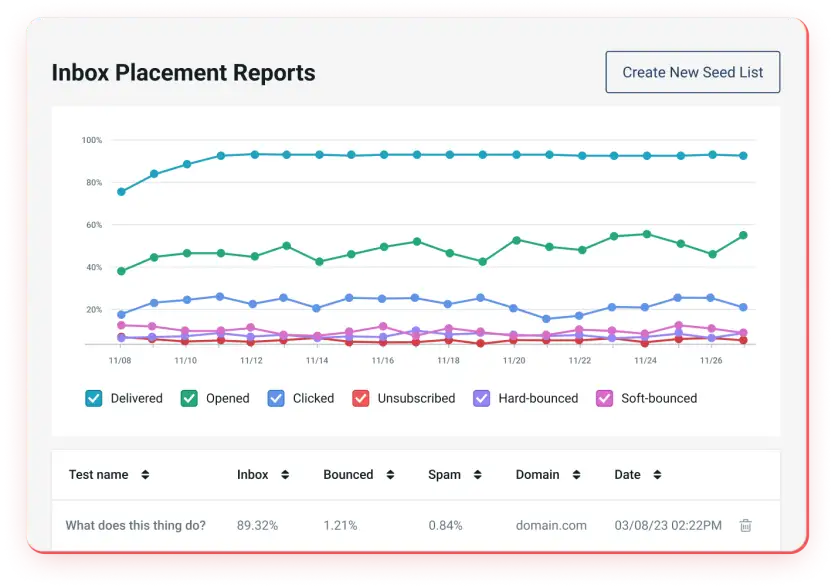Click the Inbox column sort icon
This screenshot has width=835, height=588.
click(x=285, y=475)
